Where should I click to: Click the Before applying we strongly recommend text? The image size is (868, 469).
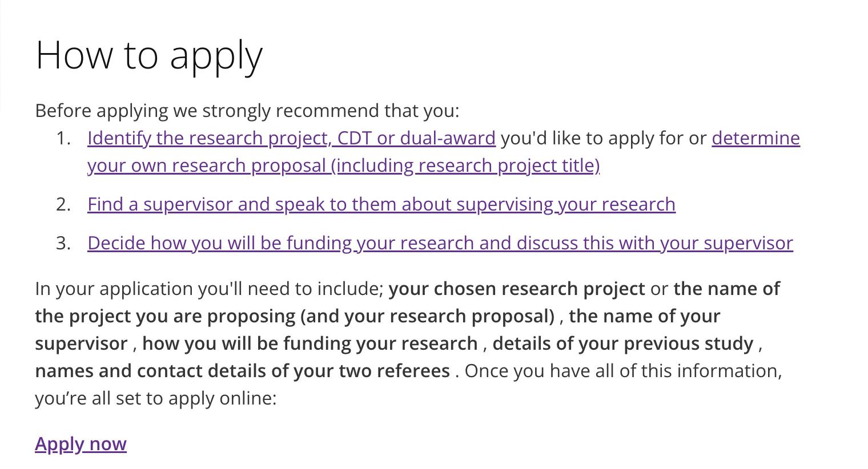click(x=247, y=111)
